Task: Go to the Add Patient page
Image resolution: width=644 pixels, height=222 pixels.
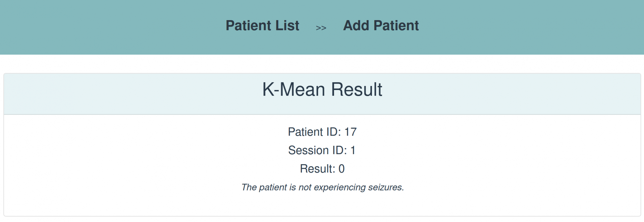Action: (x=381, y=26)
